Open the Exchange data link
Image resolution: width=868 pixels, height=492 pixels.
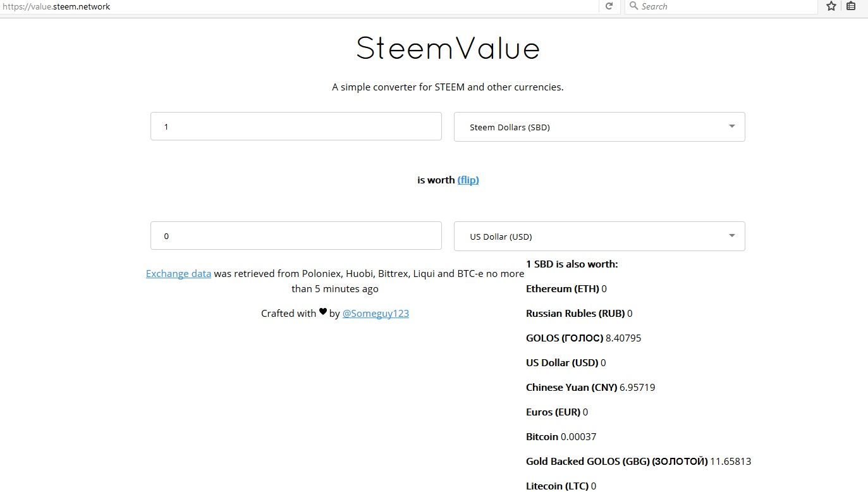point(178,274)
